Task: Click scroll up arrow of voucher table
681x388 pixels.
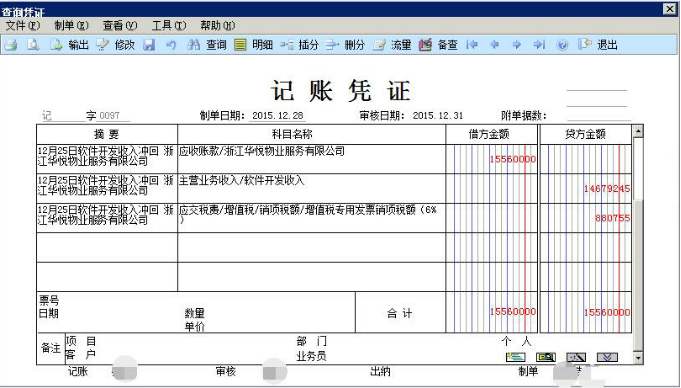Action: pyautogui.click(x=638, y=131)
